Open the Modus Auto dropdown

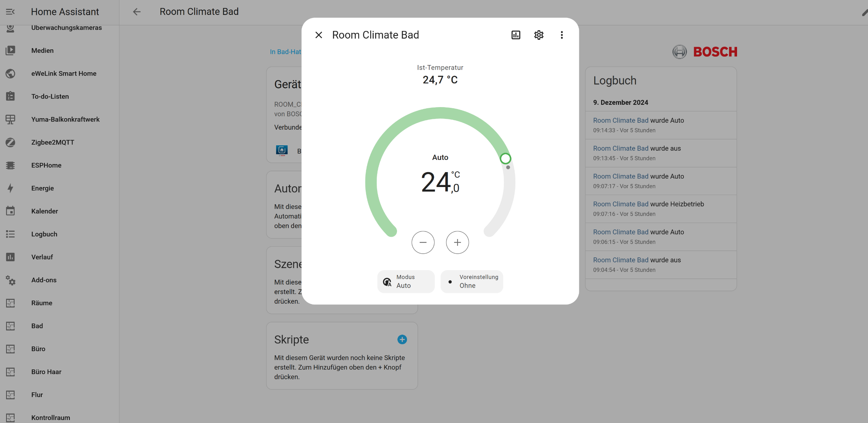(406, 281)
